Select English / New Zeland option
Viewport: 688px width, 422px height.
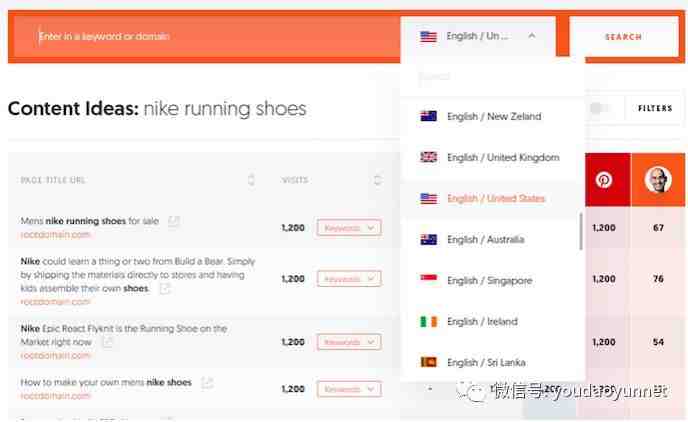(492, 116)
